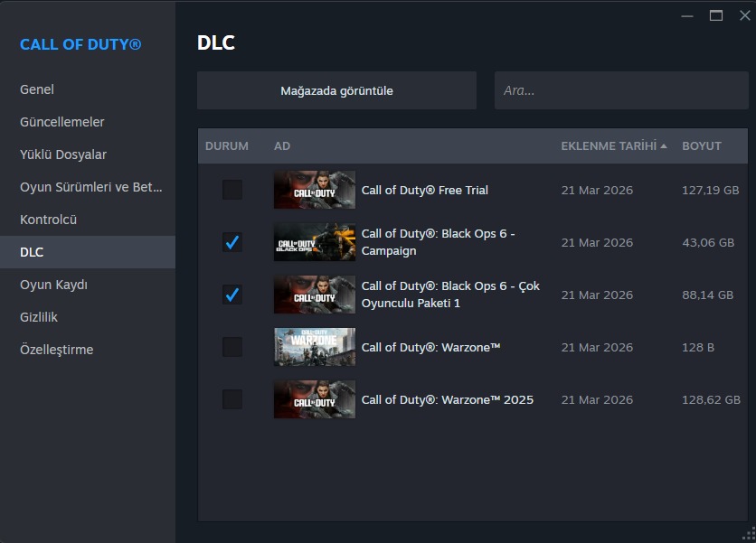
Task: Click the 128,62 GB size value
Action: (711, 400)
